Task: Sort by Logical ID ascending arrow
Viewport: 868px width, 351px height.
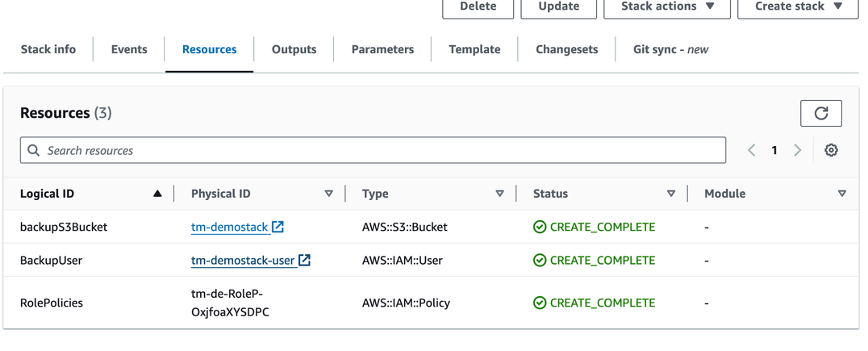Action: pos(157,194)
